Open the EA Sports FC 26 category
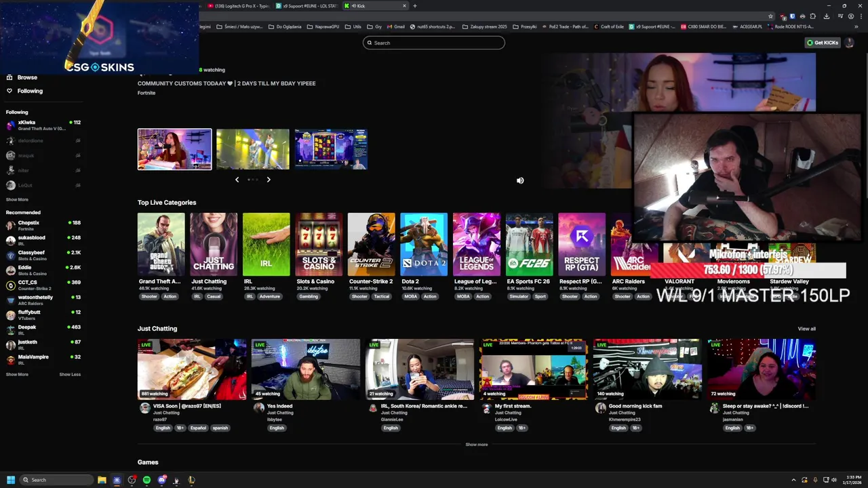The width and height of the screenshot is (868, 488). [x=529, y=245]
